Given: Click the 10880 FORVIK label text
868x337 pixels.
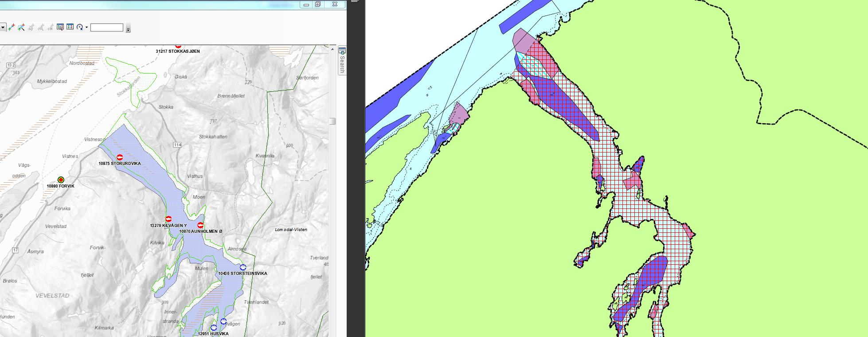Looking at the screenshot, I should pyautogui.click(x=61, y=186).
